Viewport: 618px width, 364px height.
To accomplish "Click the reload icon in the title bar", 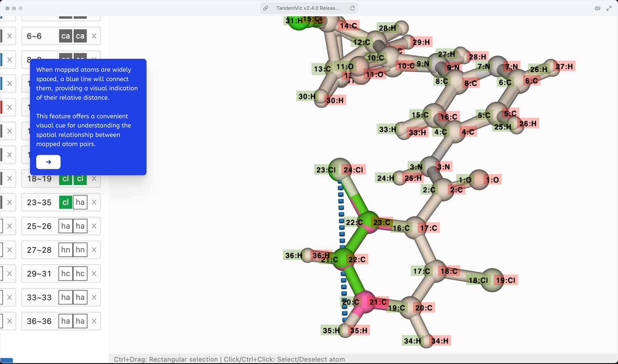I will click(x=352, y=8).
